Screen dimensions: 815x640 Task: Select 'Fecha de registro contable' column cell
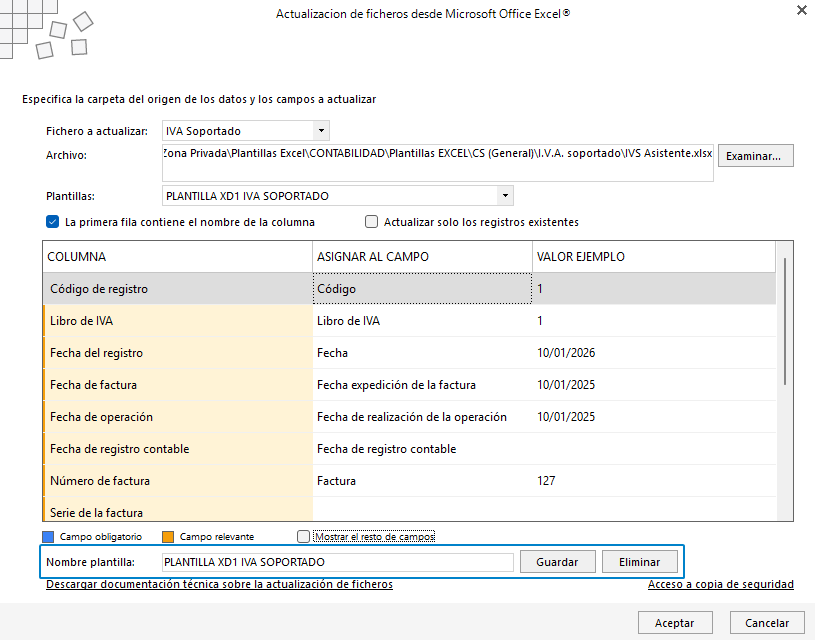click(177, 449)
